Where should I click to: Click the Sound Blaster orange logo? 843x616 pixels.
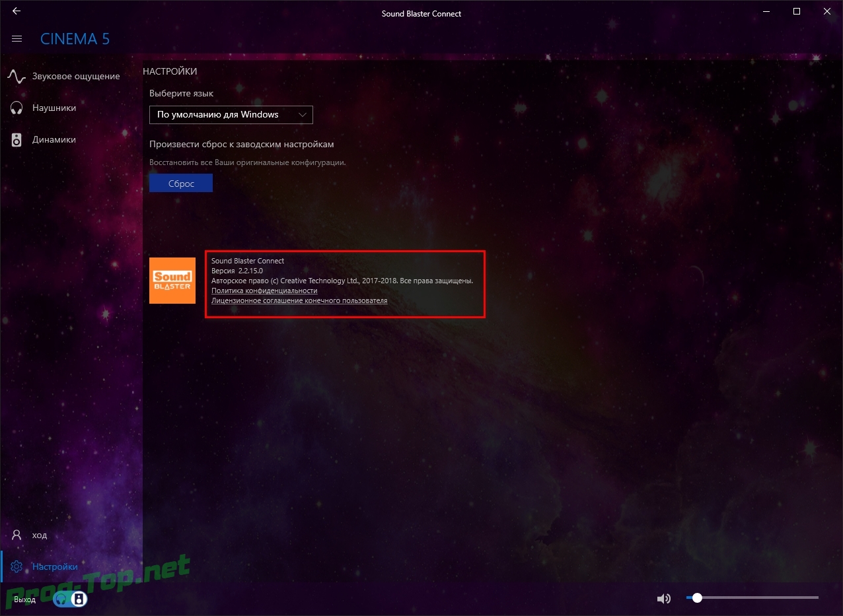pos(172,281)
